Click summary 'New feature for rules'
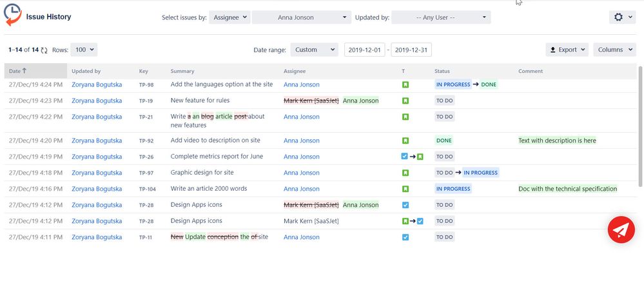Screen dimensions: 644x281 (200, 101)
